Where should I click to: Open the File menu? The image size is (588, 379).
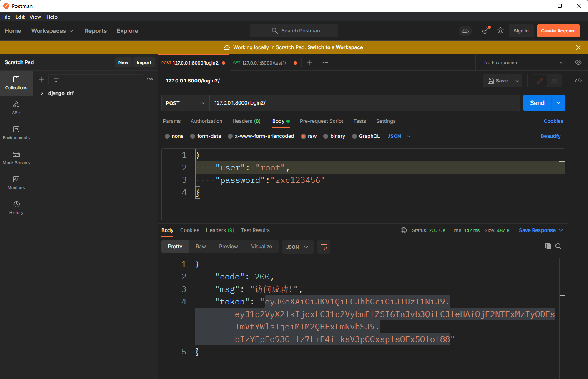[x=6, y=17]
